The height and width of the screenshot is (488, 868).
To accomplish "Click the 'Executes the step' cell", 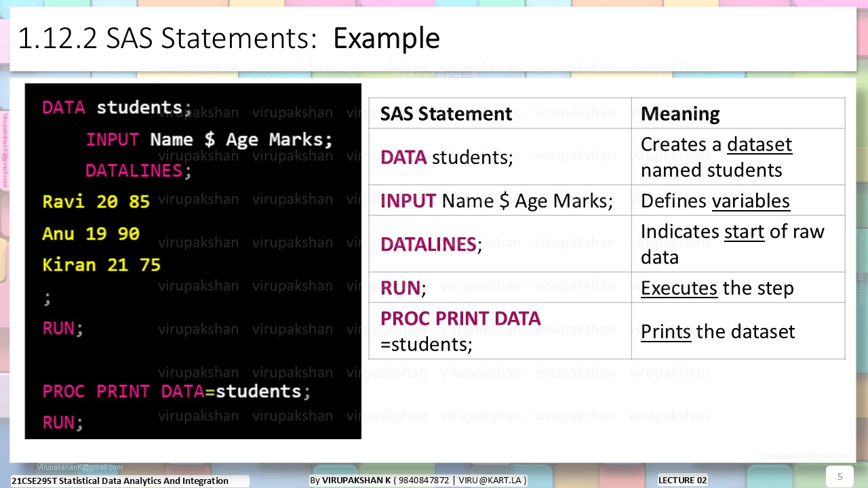I will pos(738,287).
